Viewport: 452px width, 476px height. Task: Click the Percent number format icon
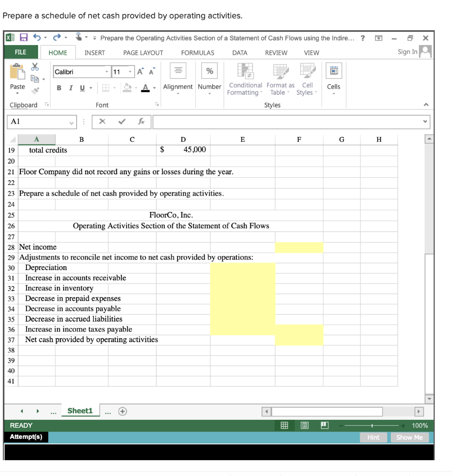pos(210,71)
